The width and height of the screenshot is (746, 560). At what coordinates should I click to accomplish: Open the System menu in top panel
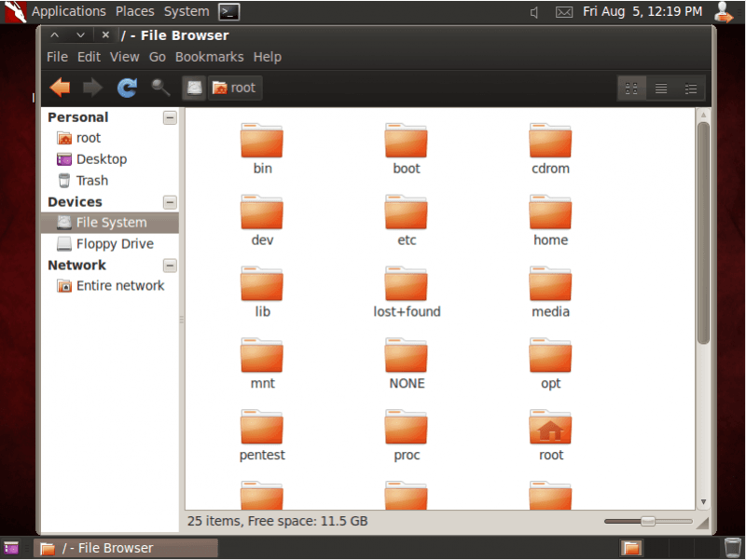[x=186, y=11]
